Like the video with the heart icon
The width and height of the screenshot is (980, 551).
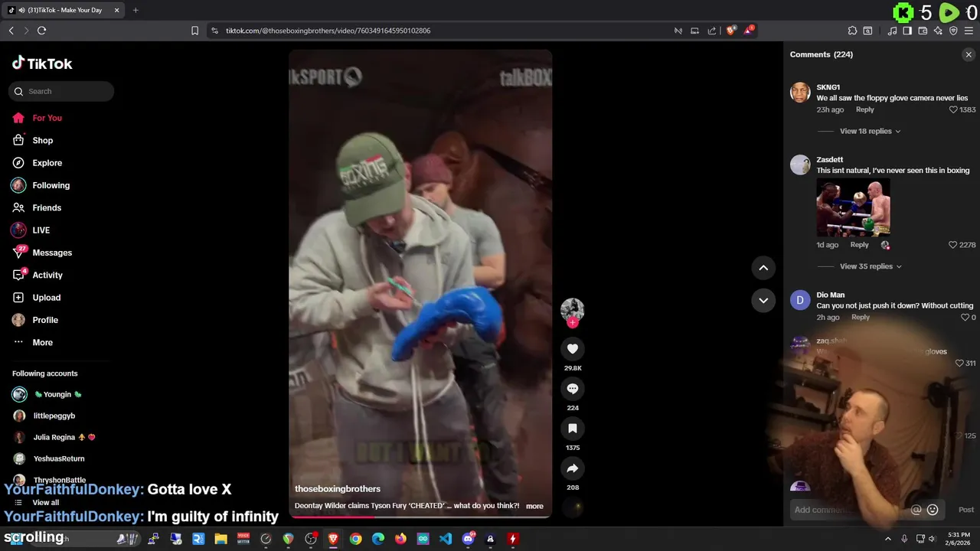tap(572, 349)
